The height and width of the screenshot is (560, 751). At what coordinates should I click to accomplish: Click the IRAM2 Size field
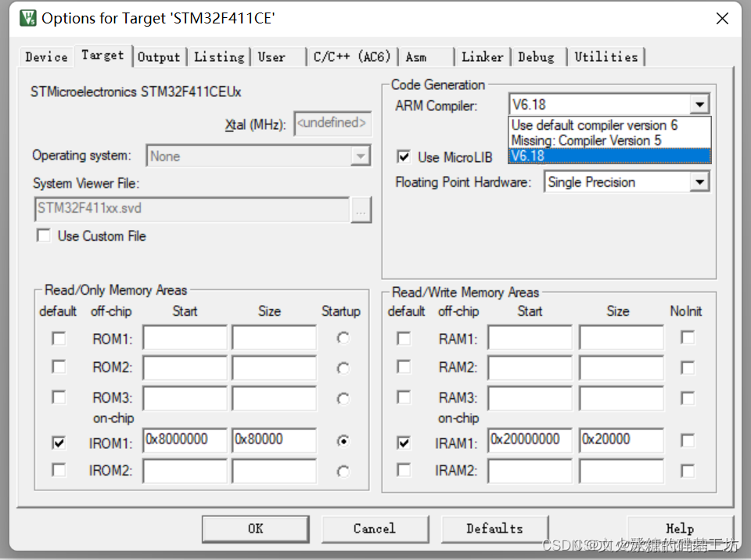click(621, 471)
